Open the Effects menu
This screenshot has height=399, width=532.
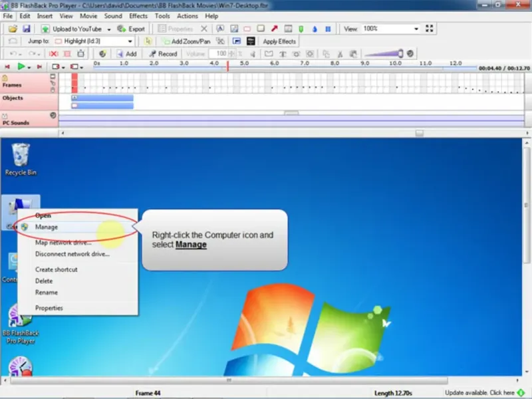pos(138,16)
